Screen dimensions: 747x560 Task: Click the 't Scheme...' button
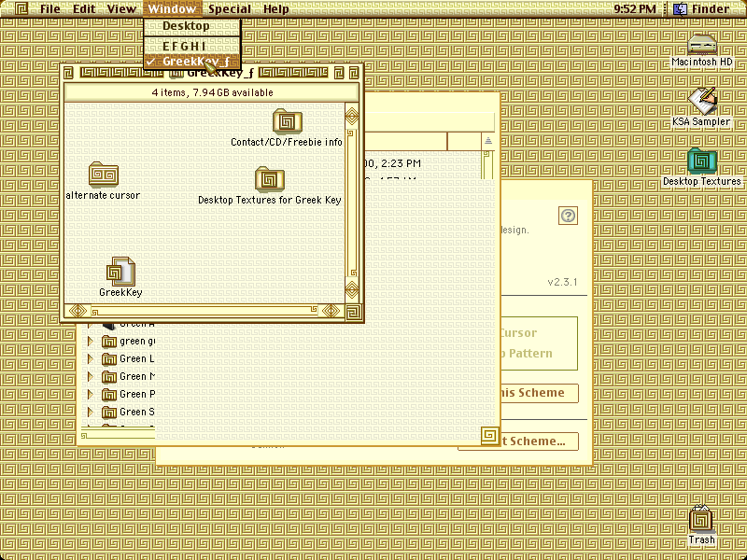540,441
